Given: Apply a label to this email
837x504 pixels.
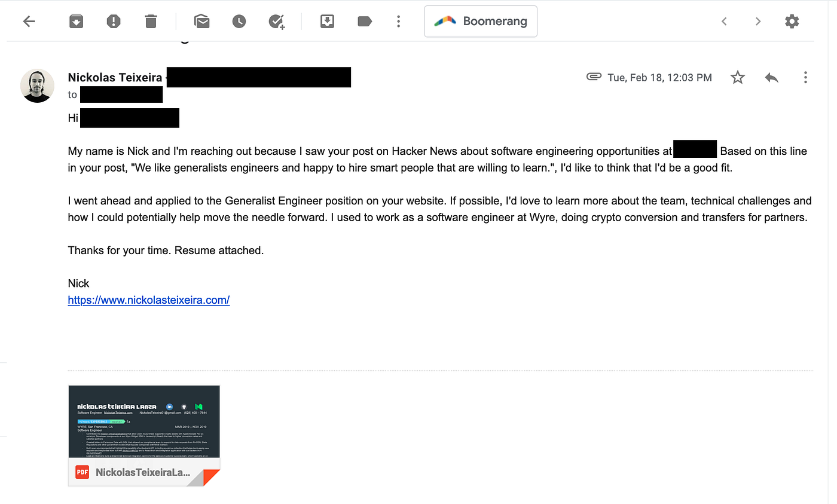Looking at the screenshot, I should tap(364, 21).
